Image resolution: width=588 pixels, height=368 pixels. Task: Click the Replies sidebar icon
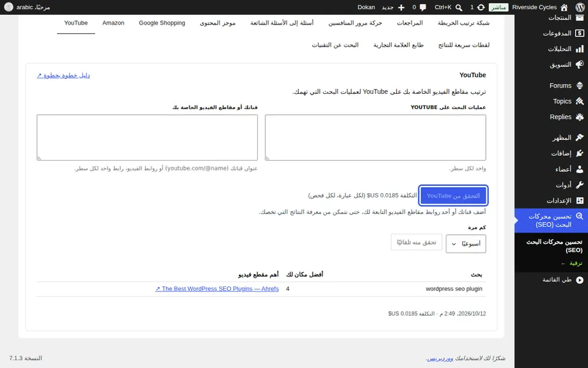pos(580,117)
